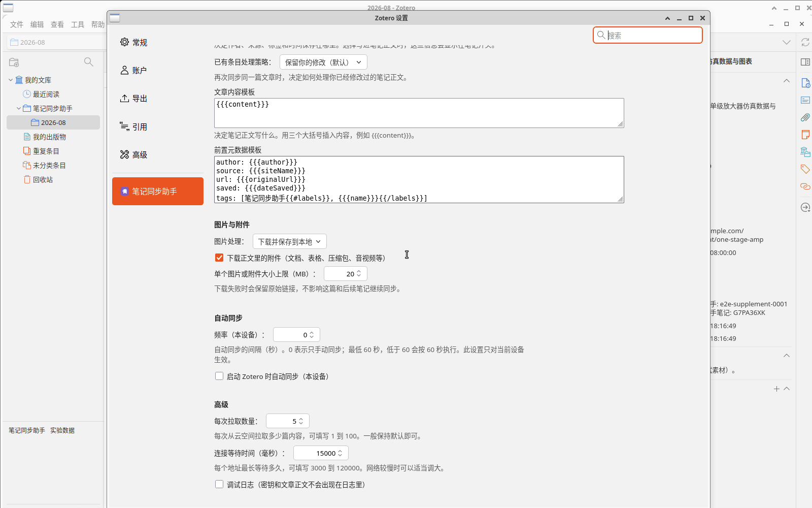
Task: Enable 启动 Zotero 时自动同步 checkbox
Action: (219, 376)
